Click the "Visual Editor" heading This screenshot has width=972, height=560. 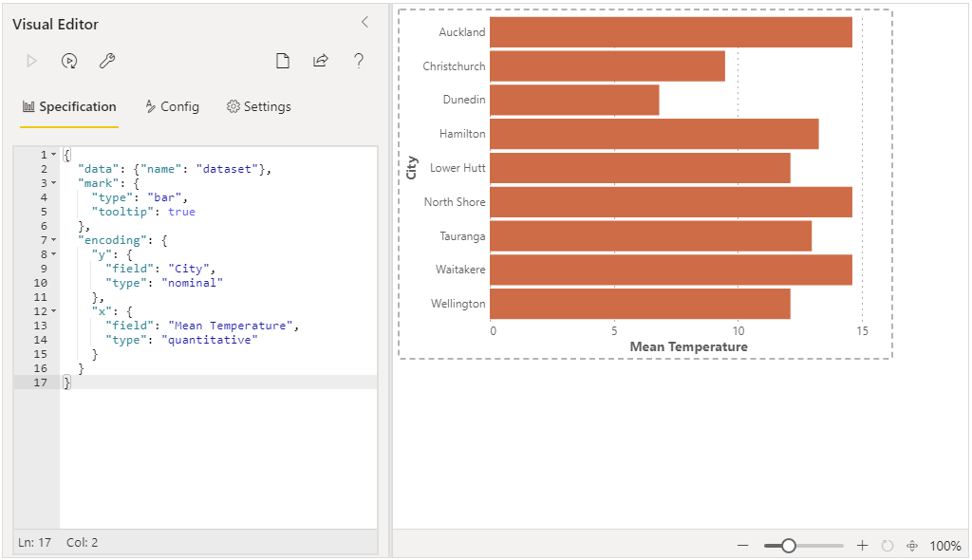pos(55,24)
